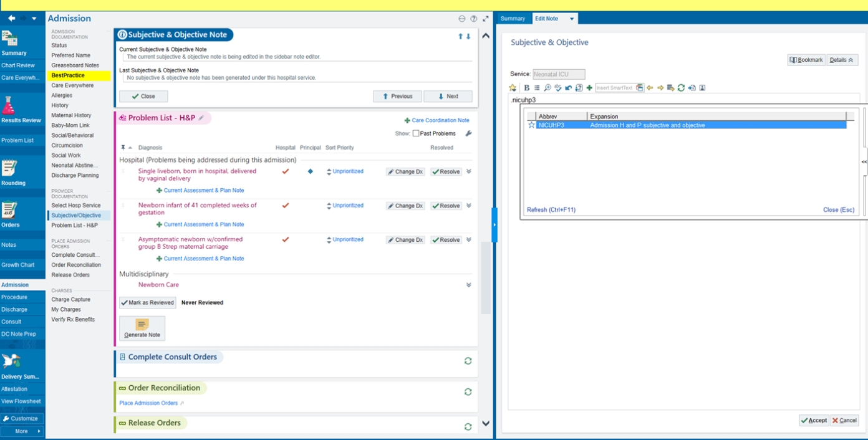This screenshot has width=868, height=440.
Task: Expand details for Single liveborn diagnosis row
Action: 469,171
